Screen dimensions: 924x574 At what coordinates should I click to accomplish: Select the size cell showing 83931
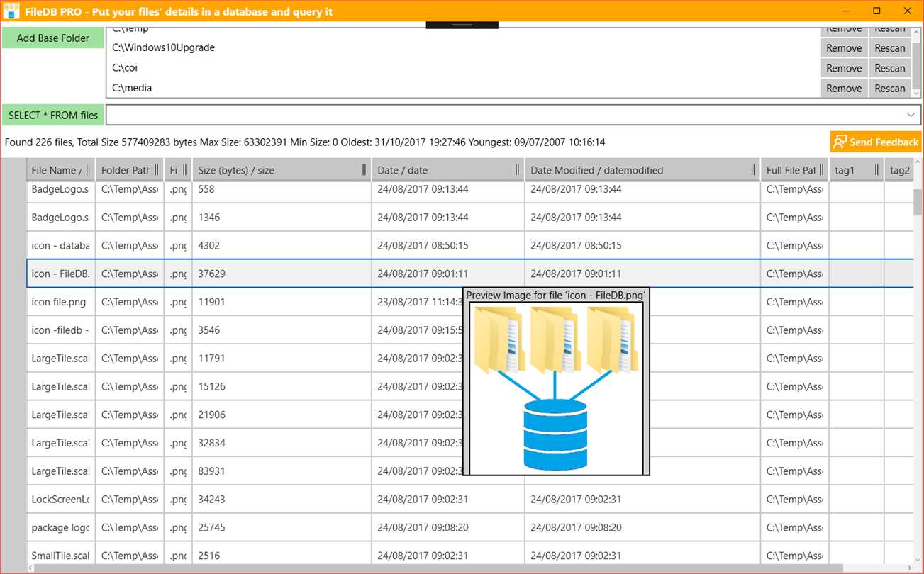pos(282,471)
